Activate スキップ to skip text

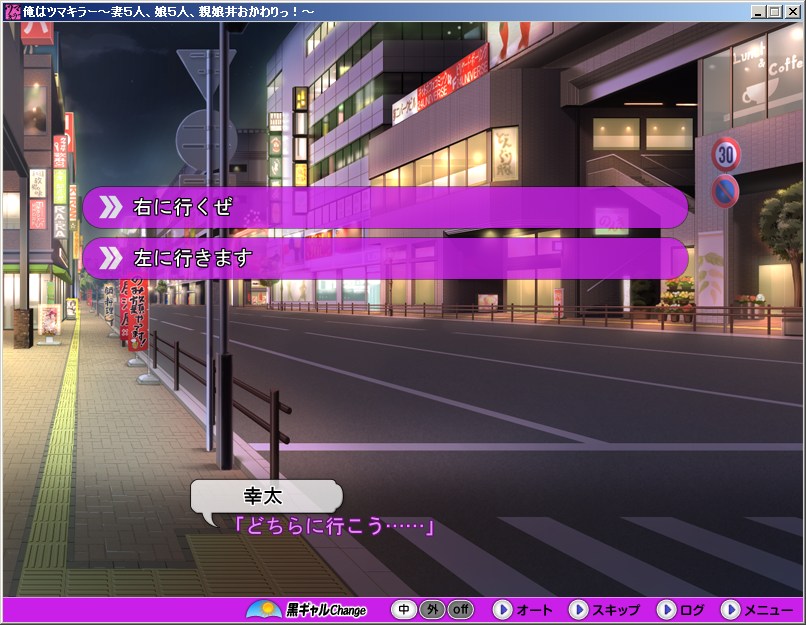(x=615, y=610)
